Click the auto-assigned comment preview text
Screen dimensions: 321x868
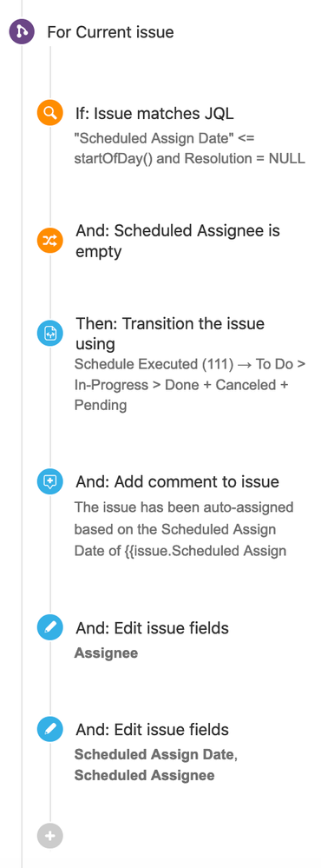pos(184,529)
